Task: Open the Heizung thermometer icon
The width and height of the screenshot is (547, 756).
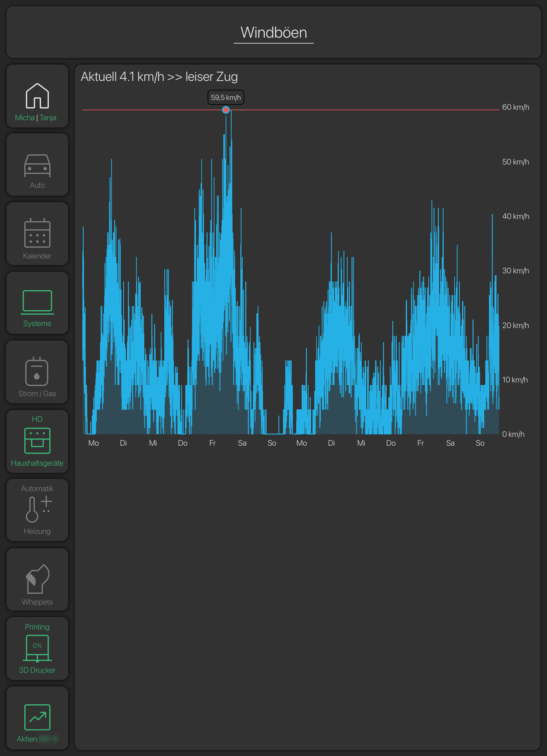Action: click(x=39, y=509)
